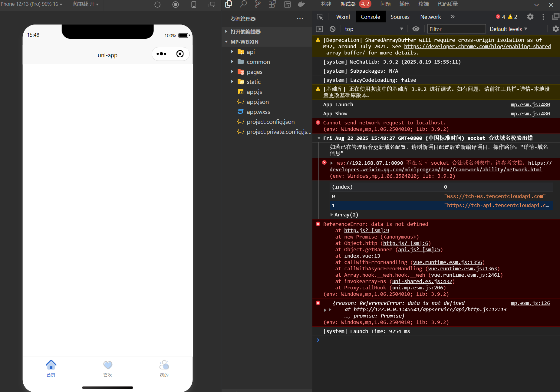Image resolution: width=560 pixels, height=392 pixels.
Task: Open the mp.esm.js:126 source link
Action: pos(530,303)
